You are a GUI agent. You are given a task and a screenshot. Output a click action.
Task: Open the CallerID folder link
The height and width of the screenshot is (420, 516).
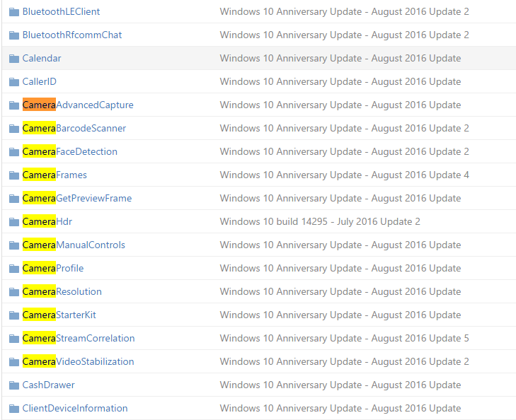tap(40, 82)
